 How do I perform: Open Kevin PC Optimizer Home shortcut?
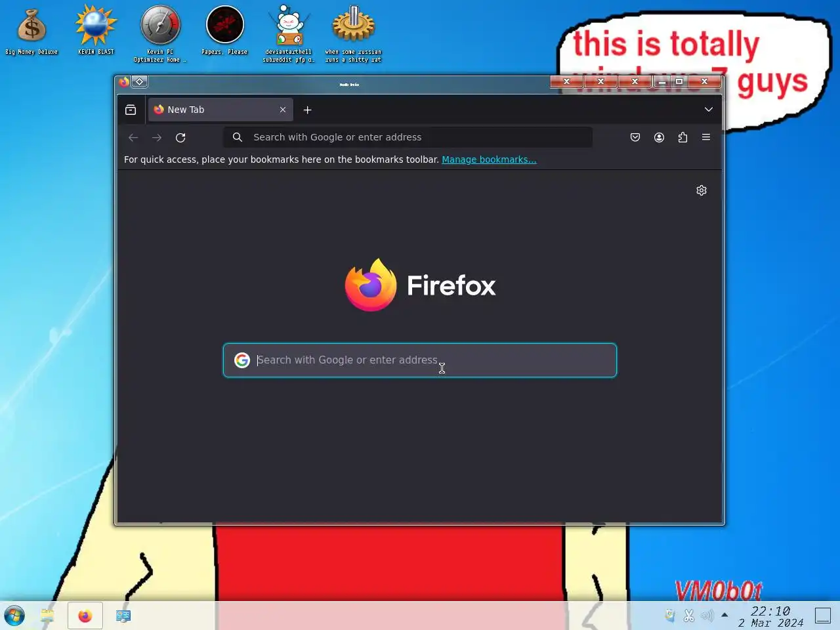click(160, 34)
